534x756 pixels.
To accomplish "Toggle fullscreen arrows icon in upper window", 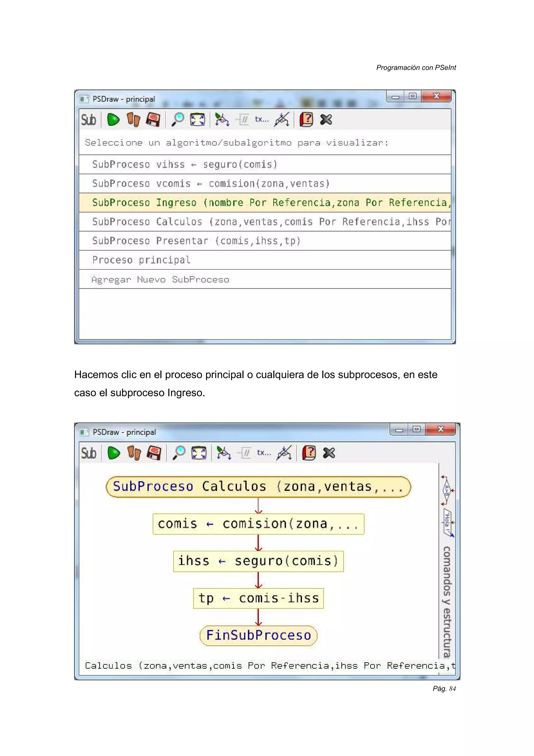I will point(197,119).
